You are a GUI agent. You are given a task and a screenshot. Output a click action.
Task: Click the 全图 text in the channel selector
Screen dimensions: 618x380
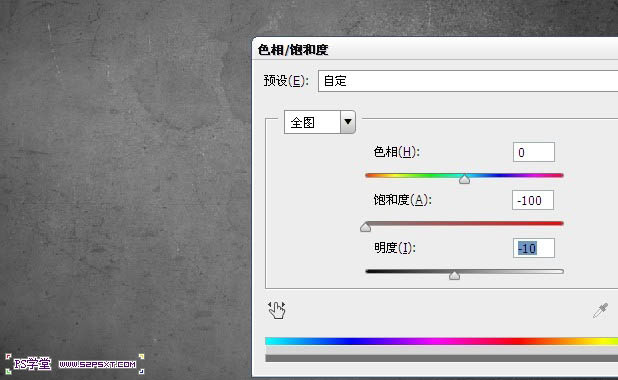pyautogui.click(x=303, y=123)
